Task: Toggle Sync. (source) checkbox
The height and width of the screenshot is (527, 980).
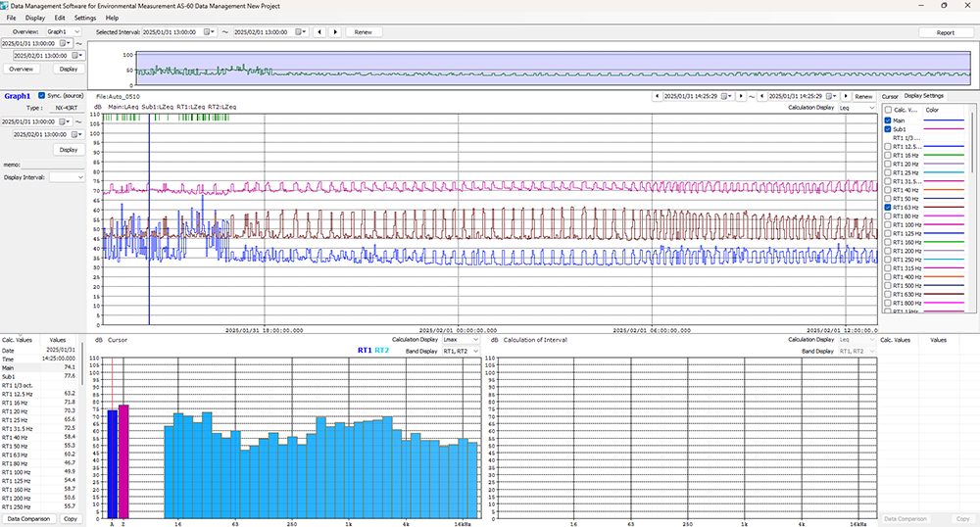Action: 41,96
